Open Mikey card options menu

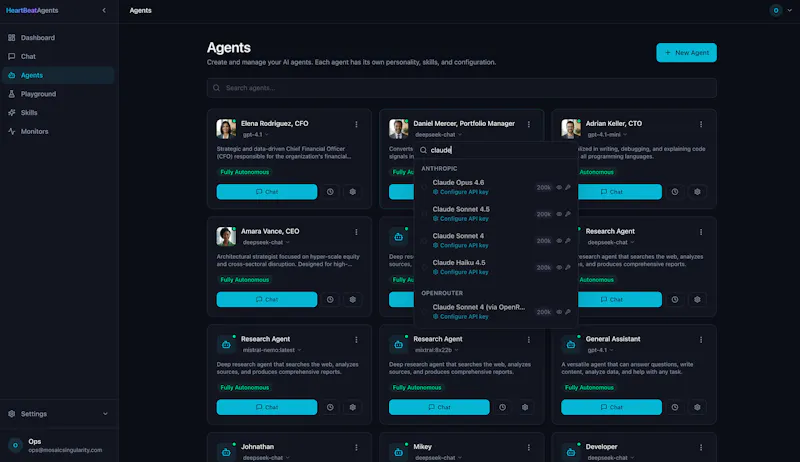pos(529,447)
